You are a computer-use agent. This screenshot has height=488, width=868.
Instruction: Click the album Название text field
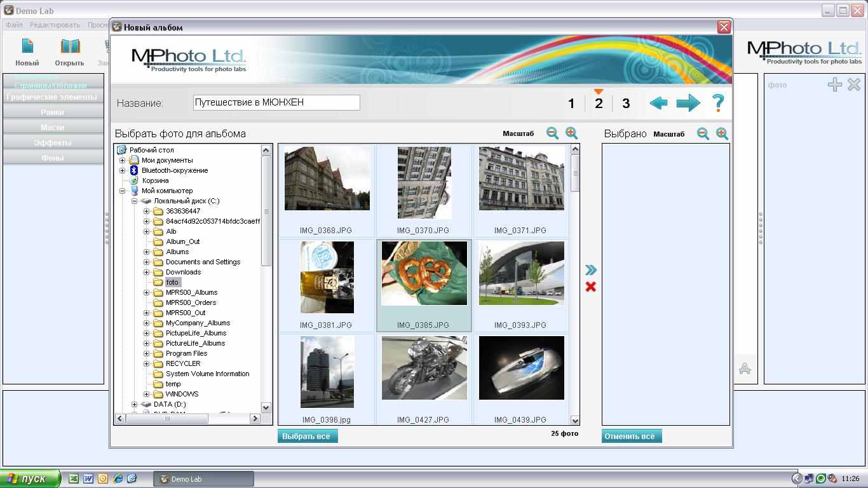click(x=276, y=103)
